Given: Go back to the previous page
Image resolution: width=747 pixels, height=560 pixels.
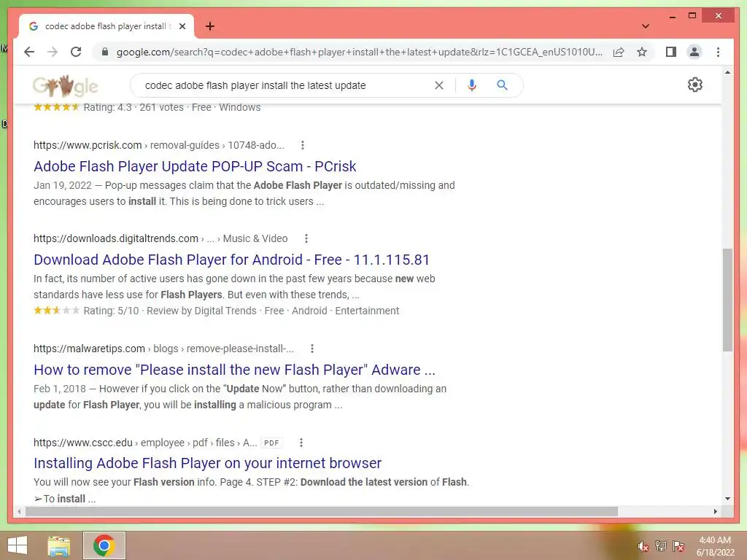Looking at the screenshot, I should click(29, 52).
